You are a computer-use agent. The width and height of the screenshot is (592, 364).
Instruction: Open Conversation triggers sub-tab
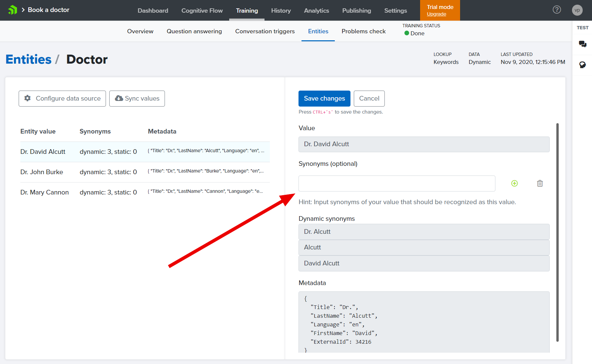point(265,31)
